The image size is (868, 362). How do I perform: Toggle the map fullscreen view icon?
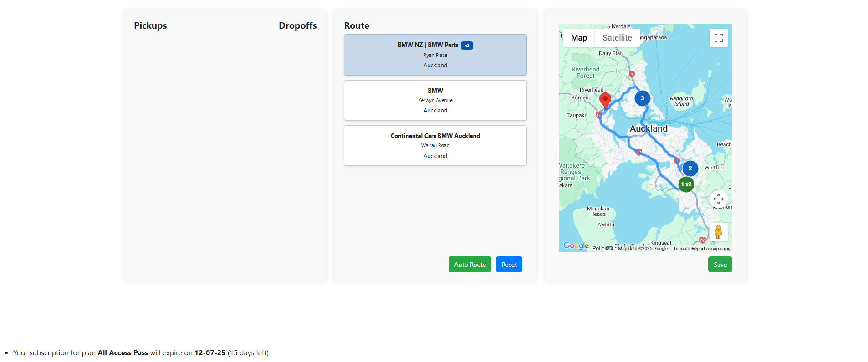(718, 38)
